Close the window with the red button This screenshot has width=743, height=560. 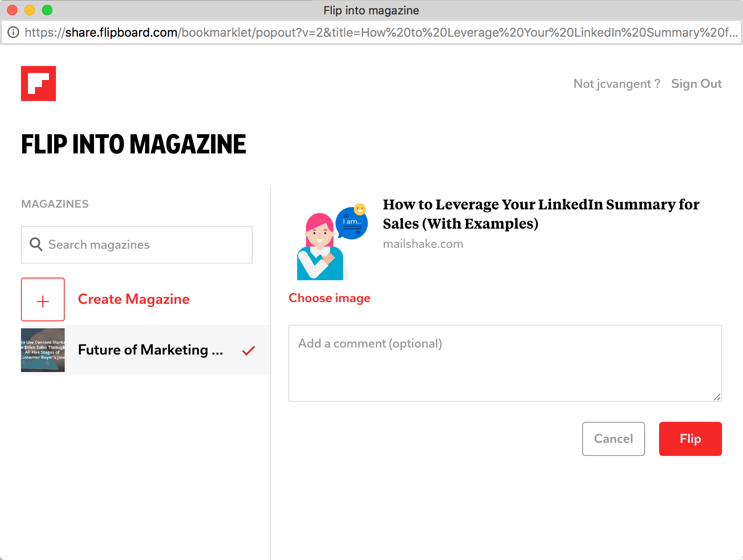[x=12, y=10]
